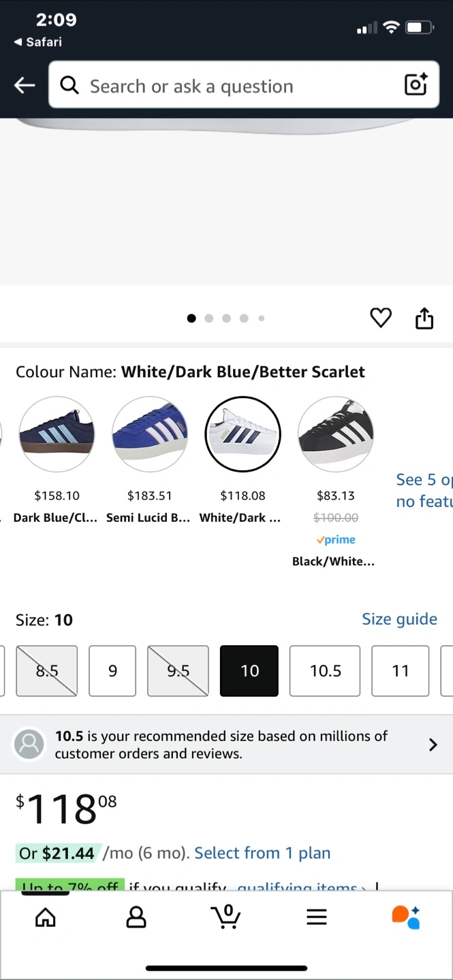Open account profile icon
The width and height of the screenshot is (453, 980).
click(136, 917)
